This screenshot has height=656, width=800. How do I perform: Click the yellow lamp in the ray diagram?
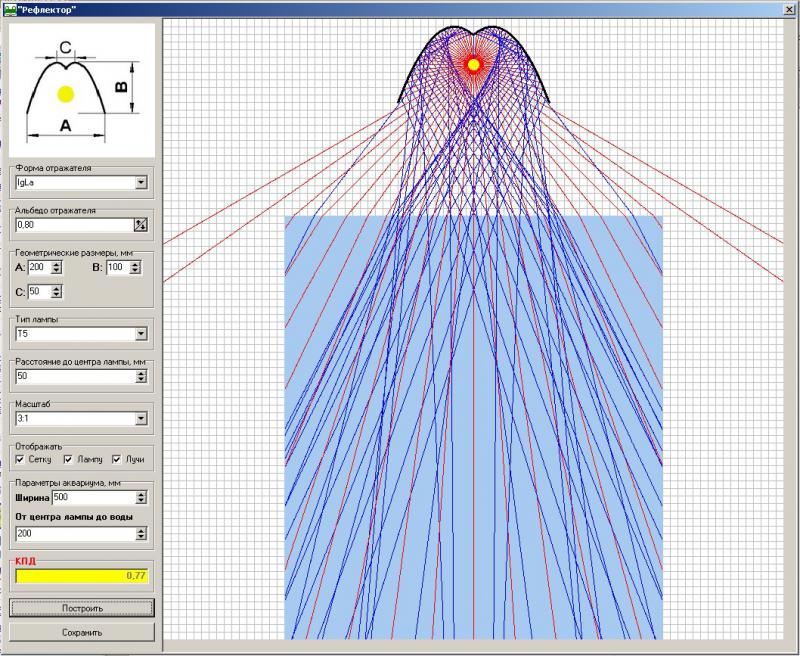click(x=474, y=64)
